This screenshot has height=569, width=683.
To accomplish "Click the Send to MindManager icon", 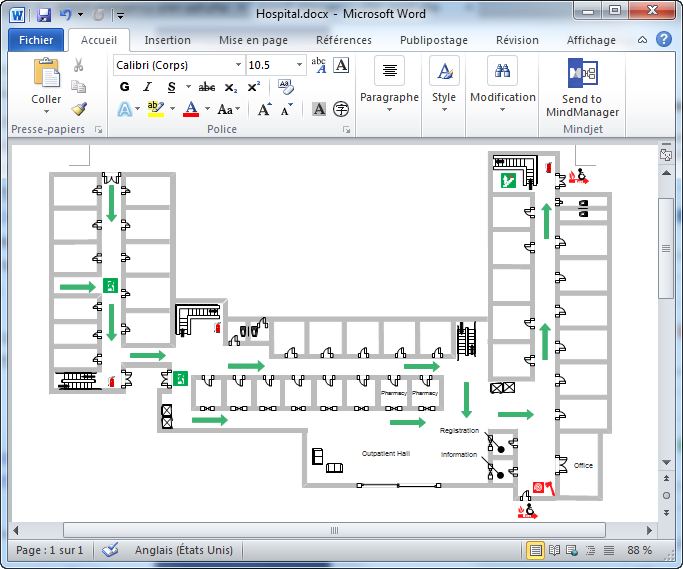I will tap(582, 73).
